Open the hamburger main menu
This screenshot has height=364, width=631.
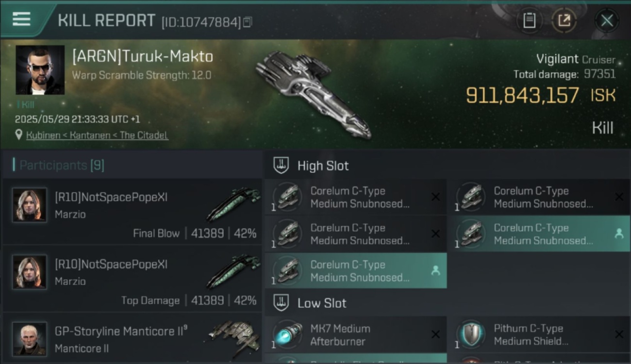click(x=21, y=19)
